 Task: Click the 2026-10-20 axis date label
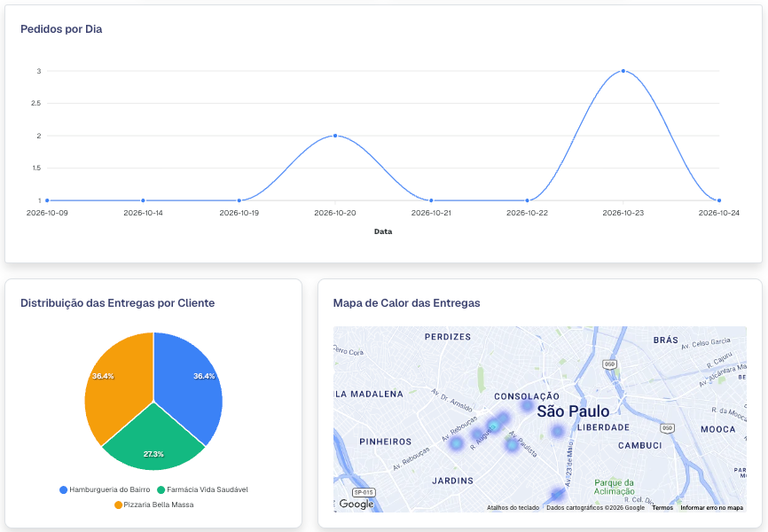[335, 213]
